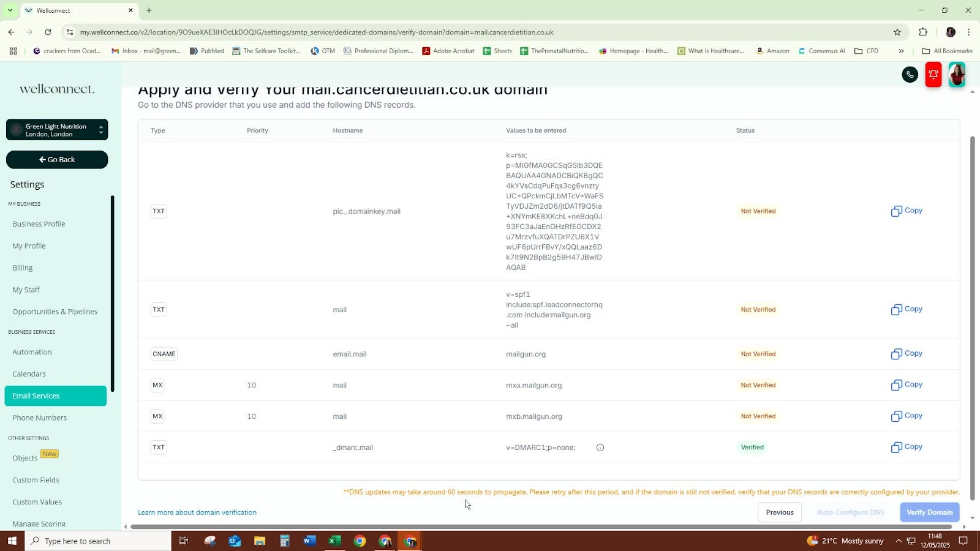980x551 pixels.
Task: Open the Amazon bookmark
Action: (772, 51)
